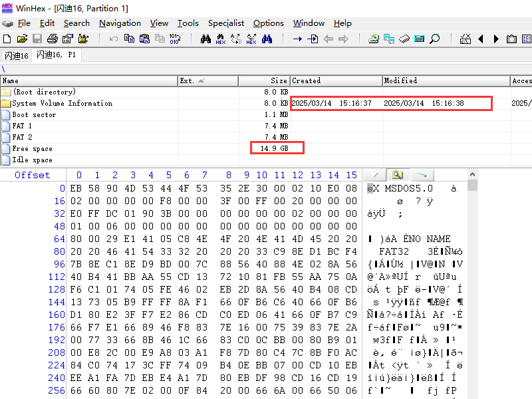Screen dimensions: 532x399
Task: Click the Find Text binoculars icon
Action: [205, 39]
